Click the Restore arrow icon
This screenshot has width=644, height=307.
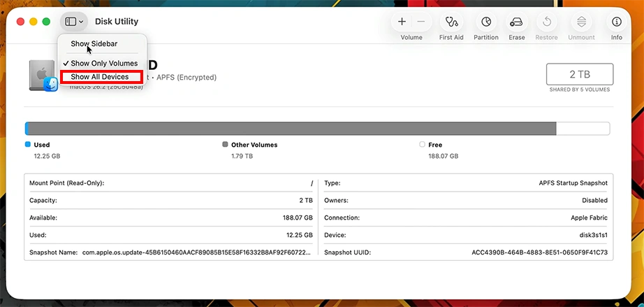tap(547, 22)
